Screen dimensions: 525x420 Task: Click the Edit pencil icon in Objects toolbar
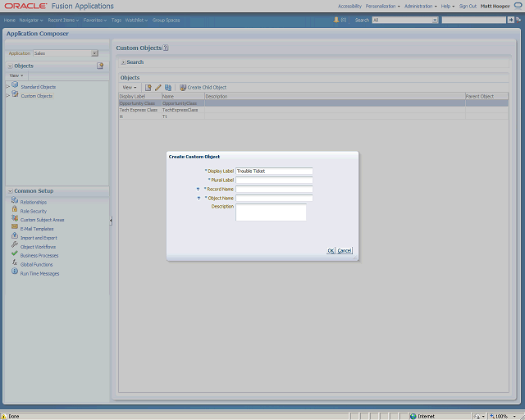coord(158,88)
